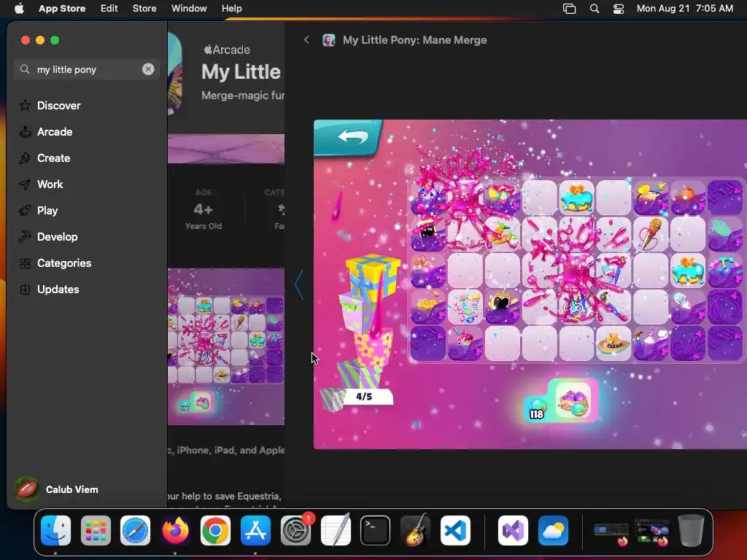Screen dimensions: 747x560
Task: Open the App Store menu
Action: point(62,8)
